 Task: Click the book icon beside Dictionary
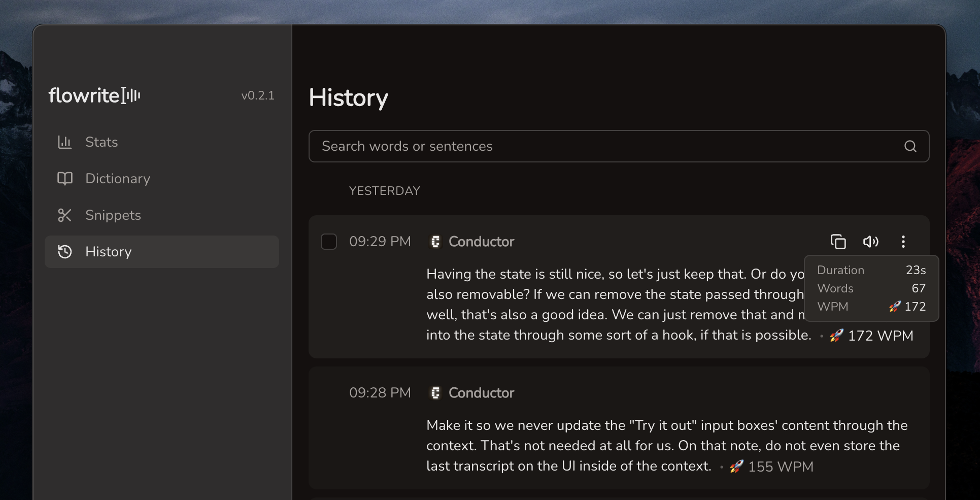coord(64,178)
